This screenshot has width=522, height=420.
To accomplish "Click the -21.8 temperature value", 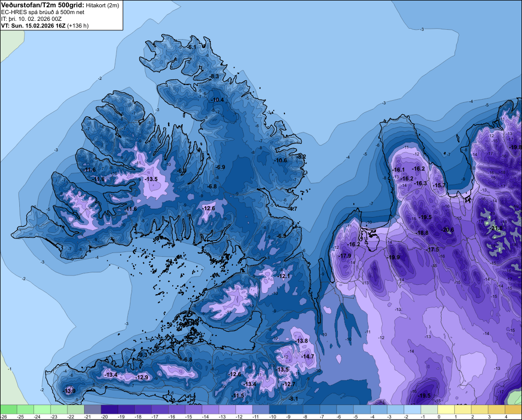I will point(496,229).
